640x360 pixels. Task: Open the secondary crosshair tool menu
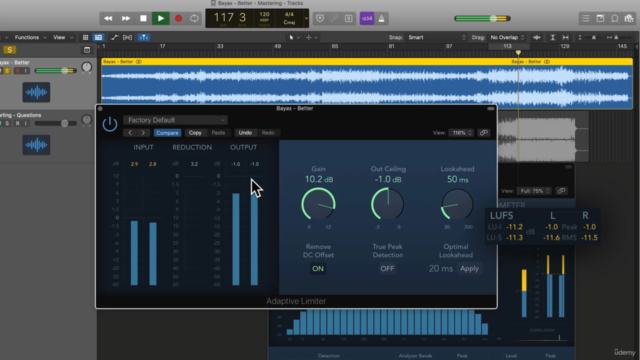point(311,37)
